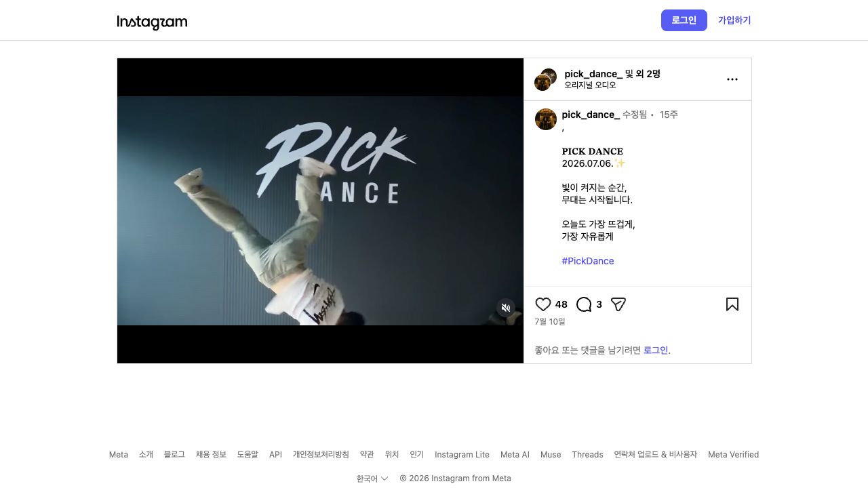This screenshot has width=868, height=488.
Task: Open the API footer link
Action: click(x=275, y=455)
